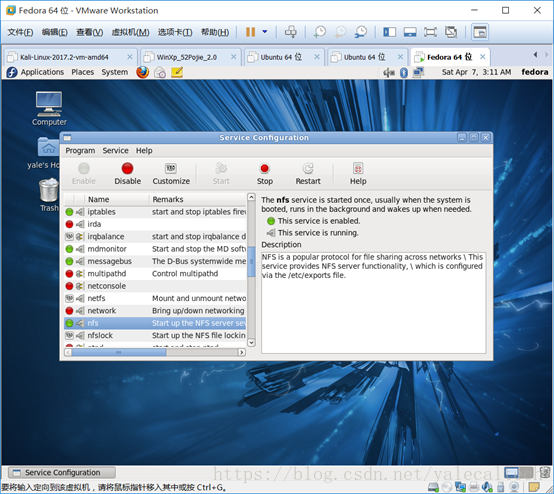Select the messagebus service row
Screen dimensions: 554x494
point(155,261)
